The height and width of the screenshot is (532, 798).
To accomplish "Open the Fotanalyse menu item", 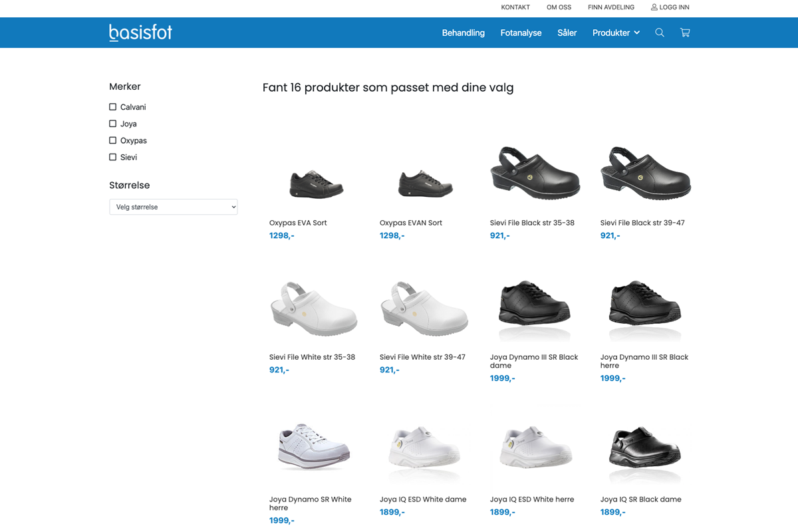I will [521, 33].
